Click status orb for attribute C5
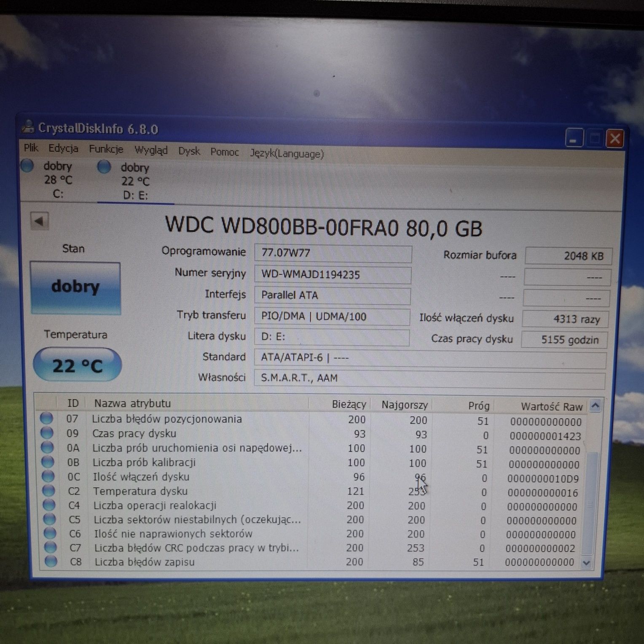The width and height of the screenshot is (644, 644). (x=49, y=519)
